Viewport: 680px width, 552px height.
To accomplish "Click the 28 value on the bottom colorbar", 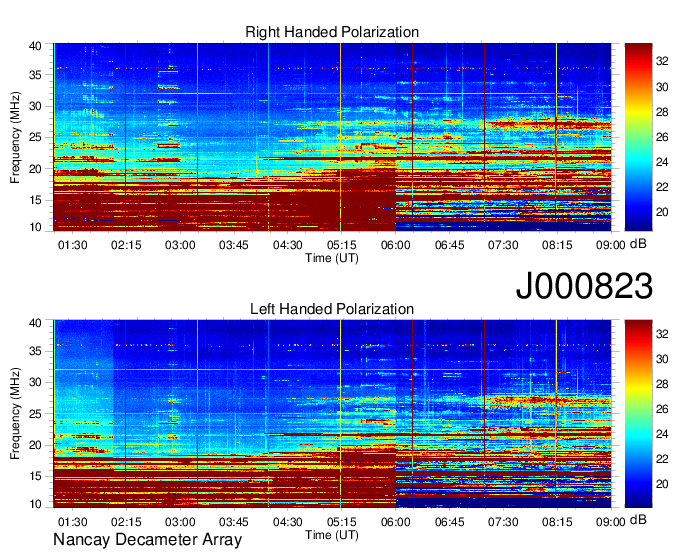I will click(662, 384).
